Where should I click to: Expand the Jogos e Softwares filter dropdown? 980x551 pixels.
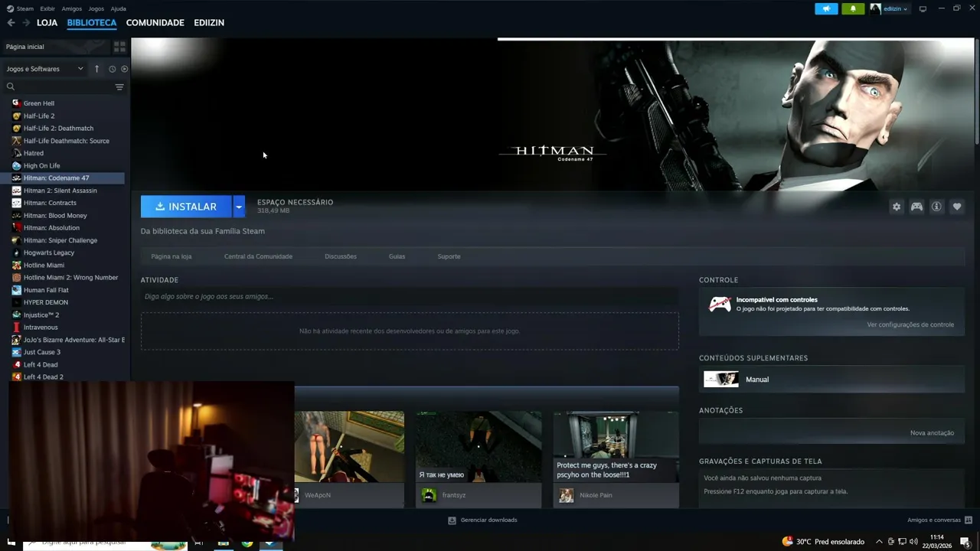tap(45, 69)
